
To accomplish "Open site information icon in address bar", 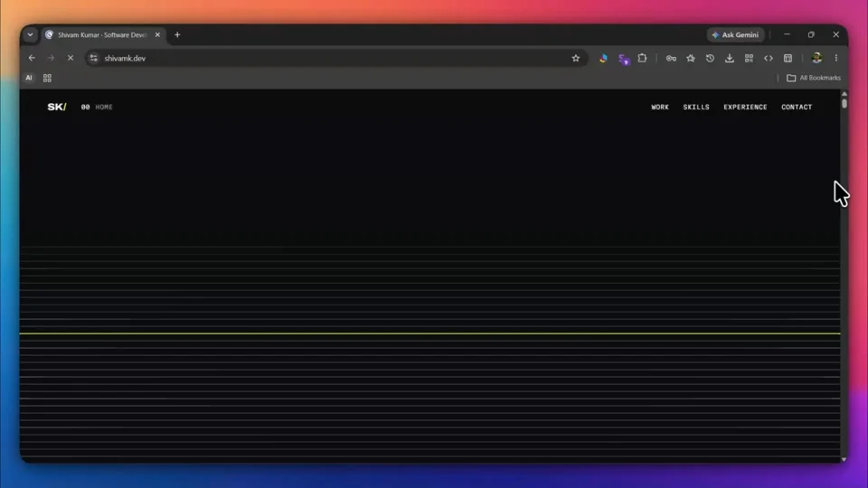I will click(x=93, y=58).
